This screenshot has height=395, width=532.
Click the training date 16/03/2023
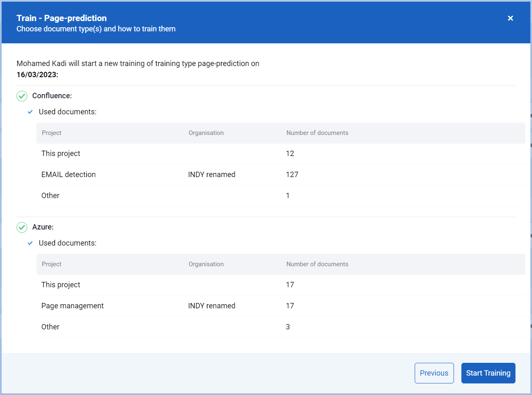tap(37, 75)
